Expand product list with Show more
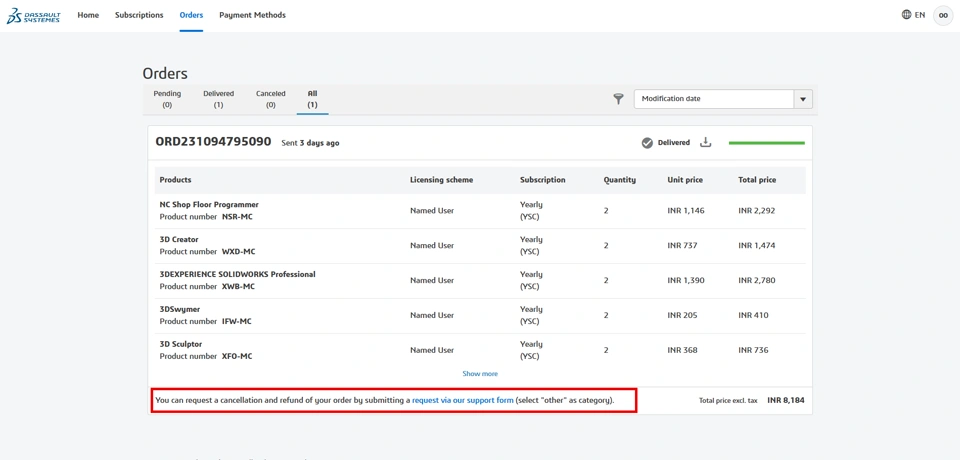This screenshot has height=460, width=960. coord(480,374)
